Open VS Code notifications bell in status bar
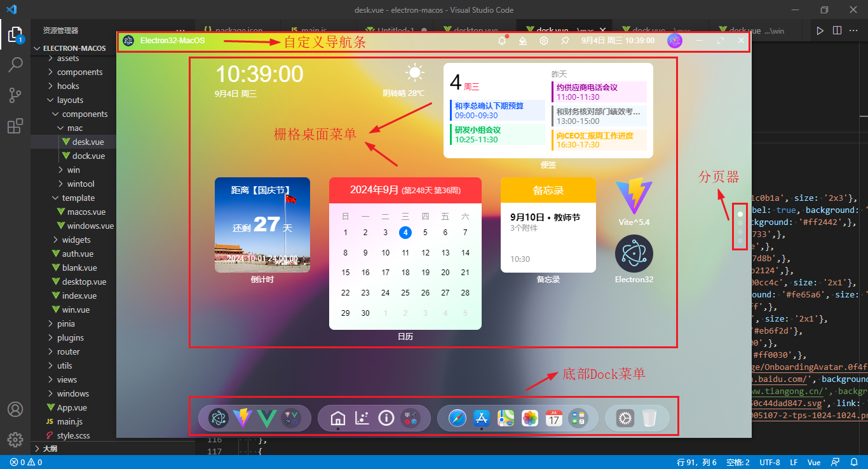868x469 pixels. pos(854,462)
